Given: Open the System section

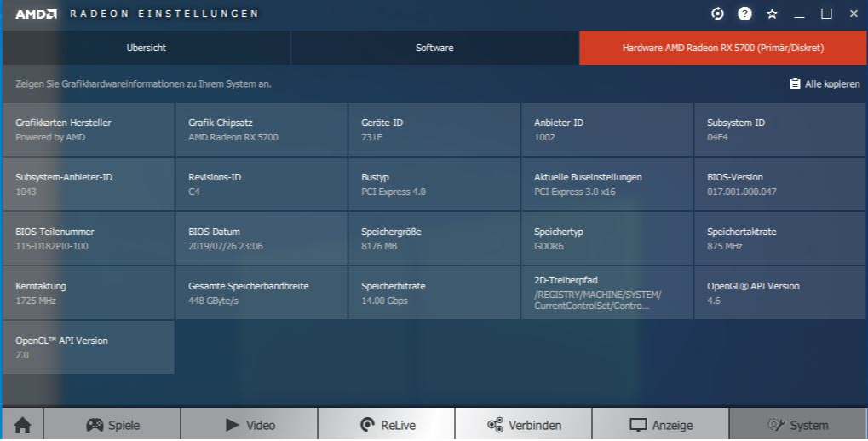Looking at the screenshot, I should coord(797,425).
